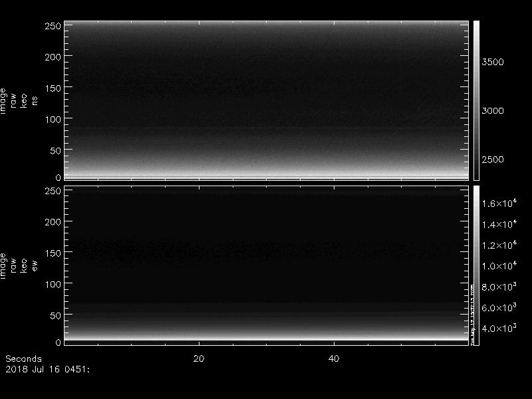This screenshot has height=399, width=532.
Task: Click the 'ew' keogram axis title
Action: pyautogui.click(x=35, y=265)
